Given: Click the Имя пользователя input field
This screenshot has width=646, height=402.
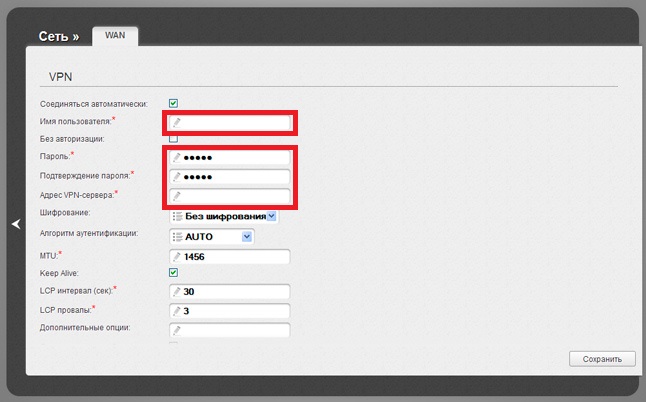Looking at the screenshot, I should (229, 122).
